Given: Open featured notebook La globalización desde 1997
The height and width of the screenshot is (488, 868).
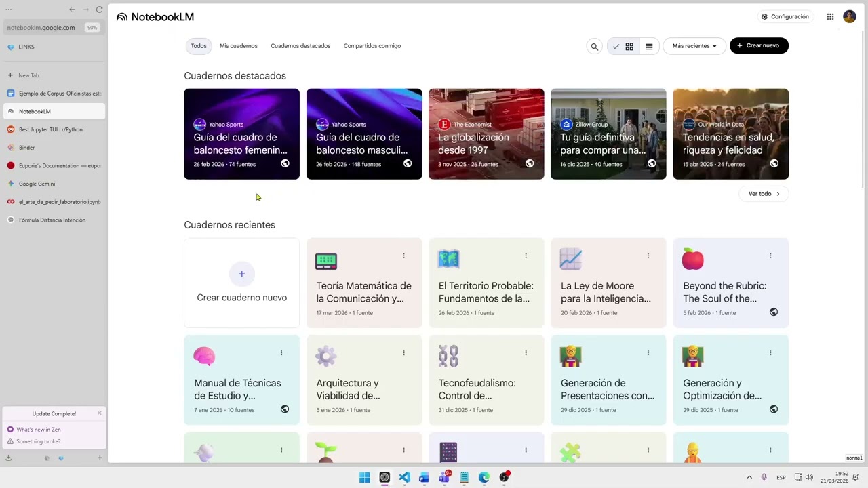Looking at the screenshot, I should [486, 134].
